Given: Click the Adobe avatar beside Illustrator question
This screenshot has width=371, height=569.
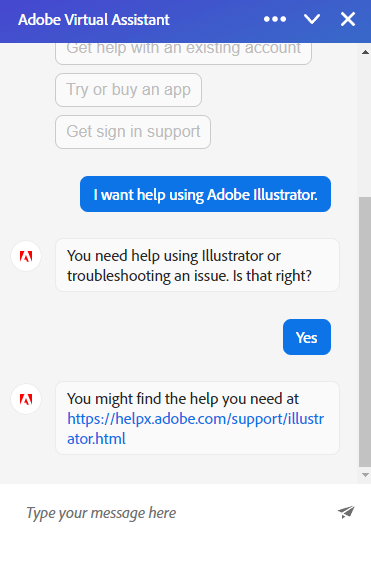Looking at the screenshot, I should (x=26, y=256).
